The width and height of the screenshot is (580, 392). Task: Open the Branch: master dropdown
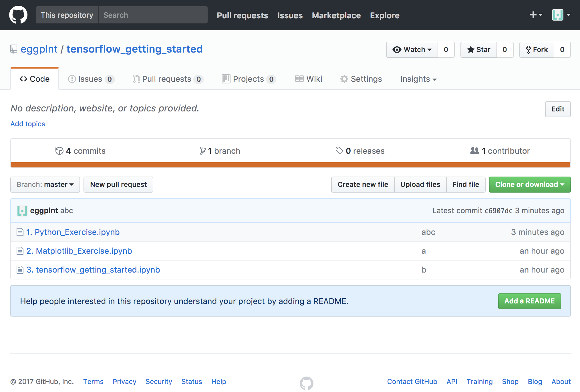[45, 185]
